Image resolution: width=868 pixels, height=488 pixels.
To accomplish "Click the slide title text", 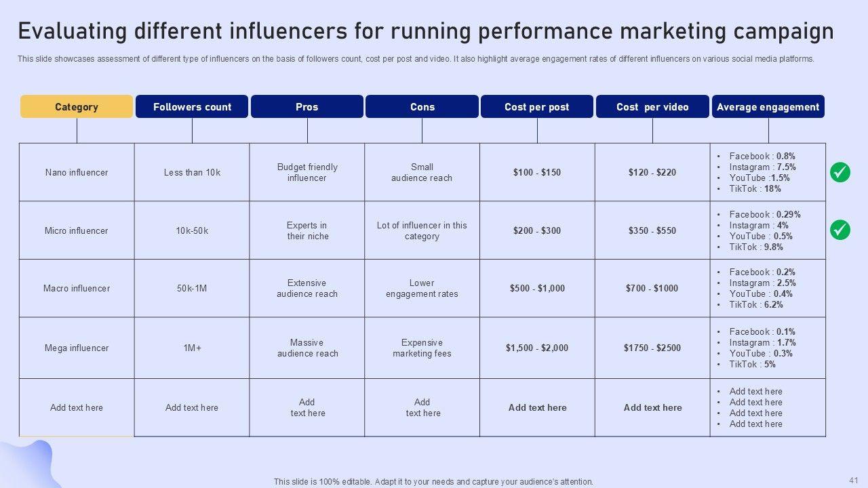I will 425,31.
